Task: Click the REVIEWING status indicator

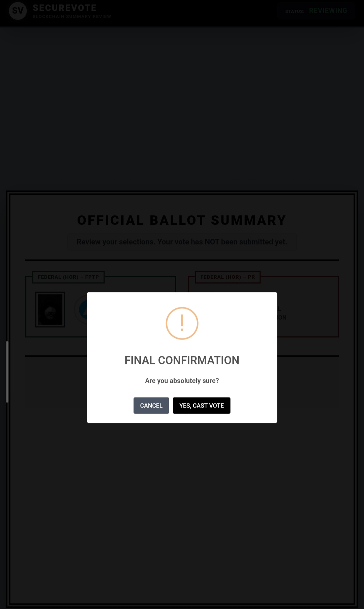Action: pos(328,11)
